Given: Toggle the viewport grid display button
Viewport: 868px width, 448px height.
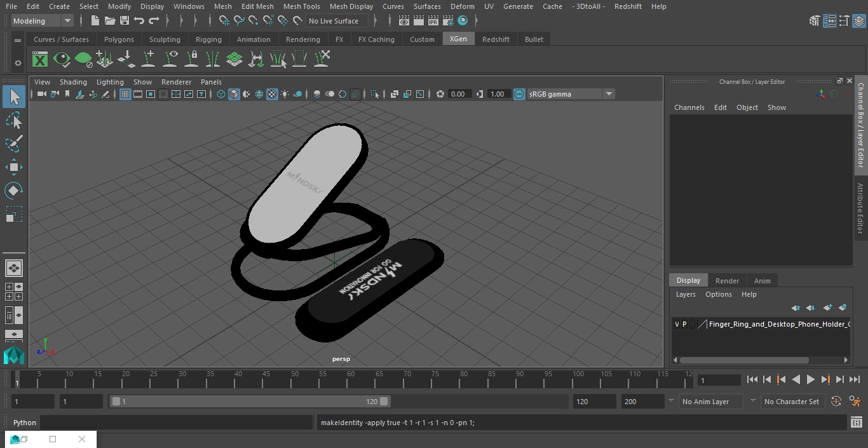Looking at the screenshot, I should 125,94.
